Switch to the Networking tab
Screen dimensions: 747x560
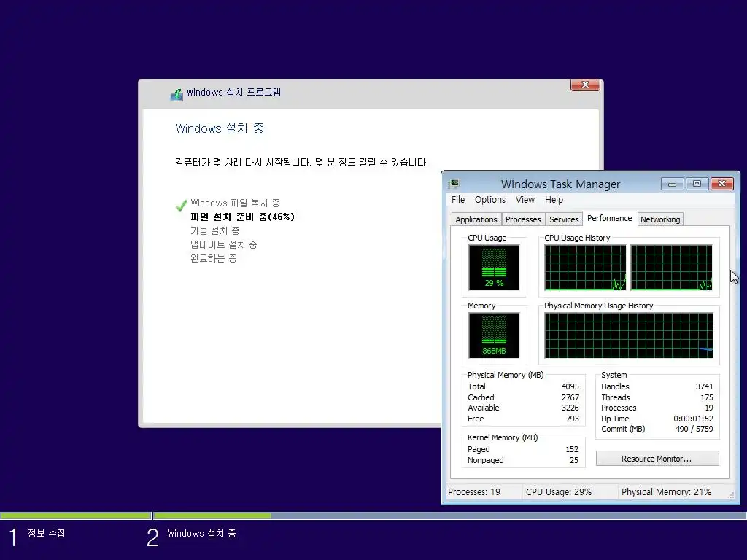[659, 219]
